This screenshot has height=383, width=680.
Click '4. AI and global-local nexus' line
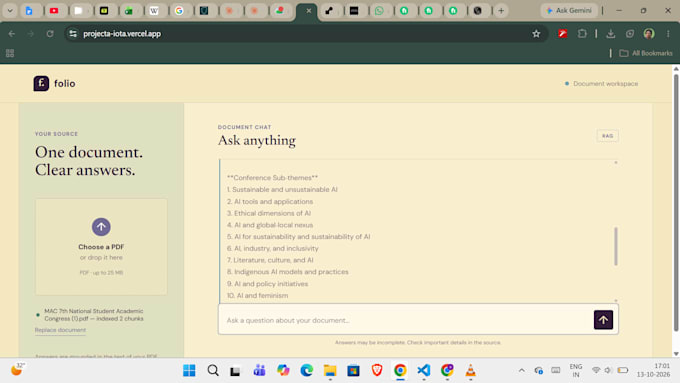(270, 225)
